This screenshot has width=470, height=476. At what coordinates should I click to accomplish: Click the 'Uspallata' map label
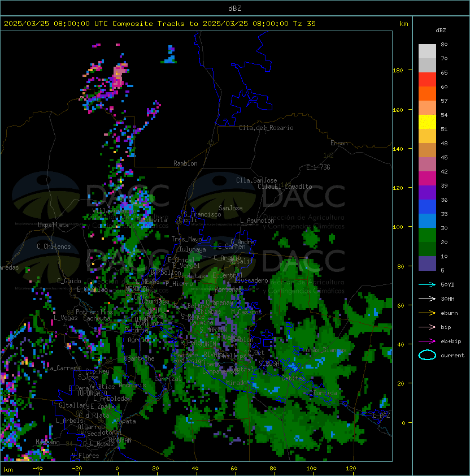(53, 225)
